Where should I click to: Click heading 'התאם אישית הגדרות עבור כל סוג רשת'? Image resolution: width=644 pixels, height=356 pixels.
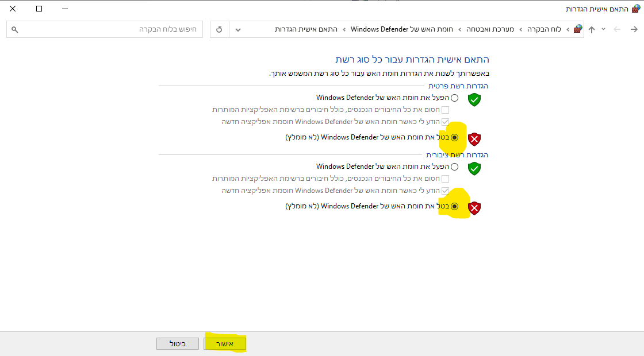click(x=412, y=60)
